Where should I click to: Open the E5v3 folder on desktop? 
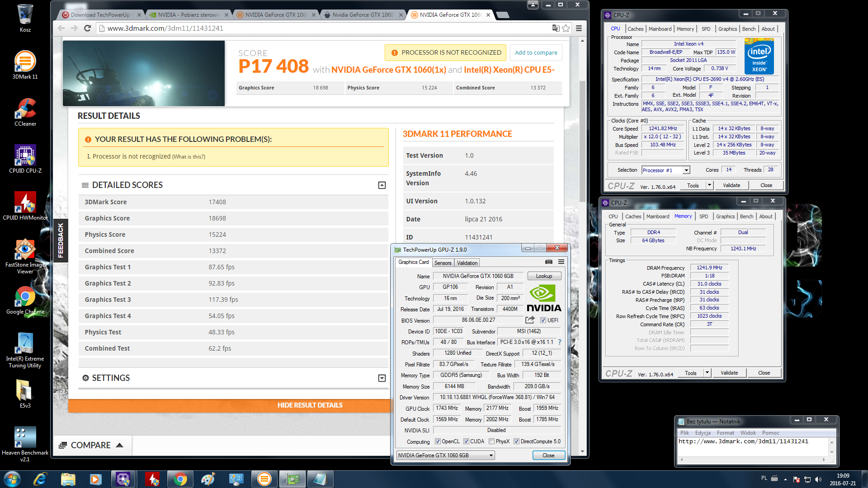pos(25,394)
